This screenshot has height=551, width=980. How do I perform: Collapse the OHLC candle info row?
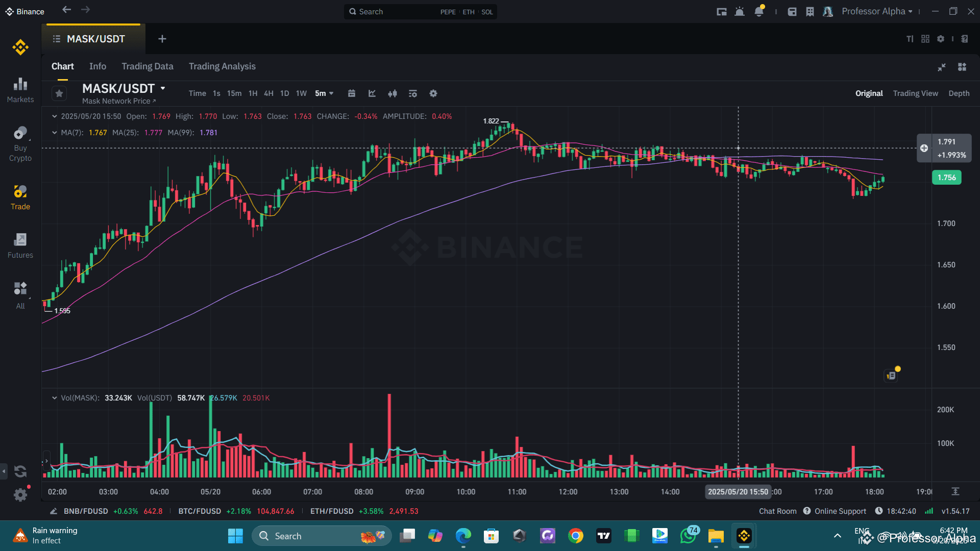coord(55,116)
